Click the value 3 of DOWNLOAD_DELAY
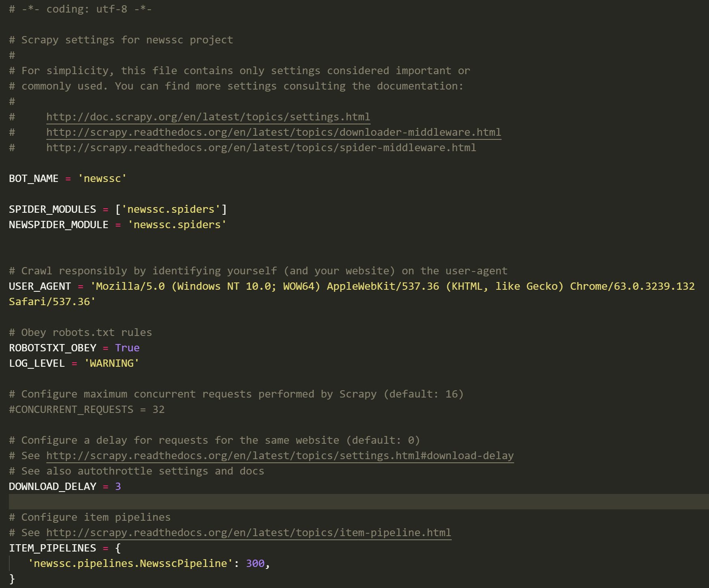This screenshot has height=588, width=709. (x=118, y=487)
